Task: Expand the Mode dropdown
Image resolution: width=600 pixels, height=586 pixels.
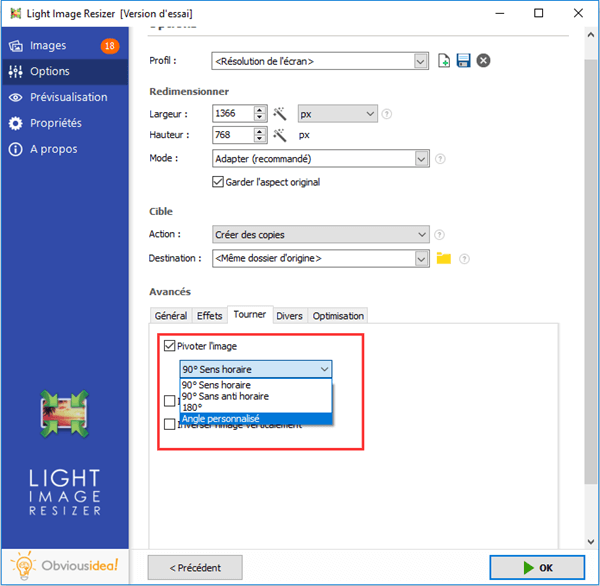Action: point(421,158)
